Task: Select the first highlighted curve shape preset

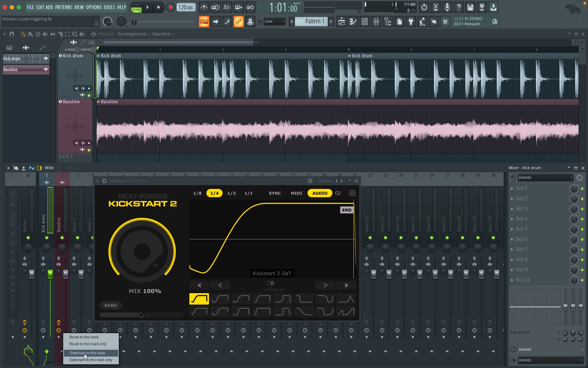Action: [199, 299]
